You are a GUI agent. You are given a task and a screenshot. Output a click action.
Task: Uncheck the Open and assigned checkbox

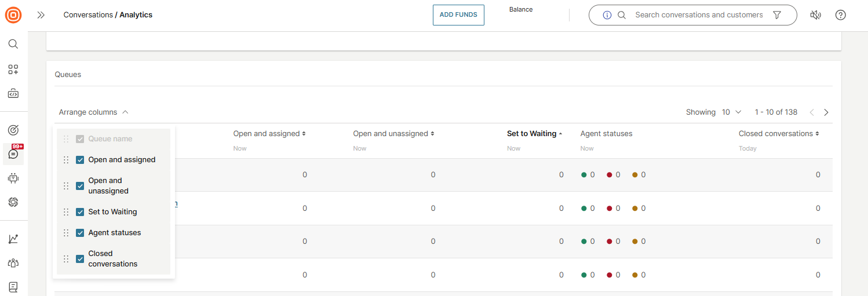[x=81, y=160]
